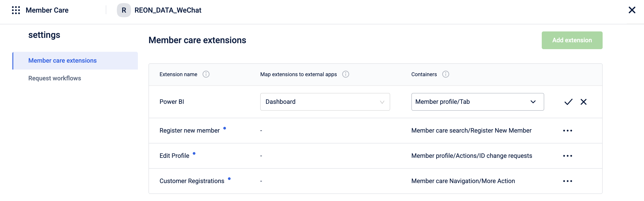
Task: Select Member care extensions in sidebar
Action: 62,61
